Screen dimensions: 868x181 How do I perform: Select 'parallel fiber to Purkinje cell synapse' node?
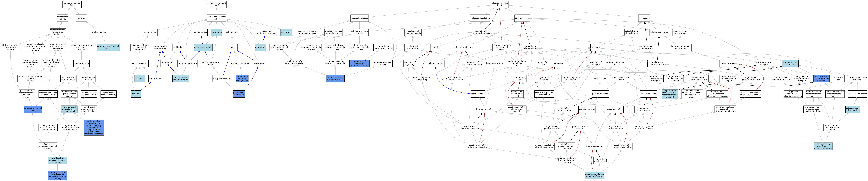pyautogui.click(x=242, y=79)
